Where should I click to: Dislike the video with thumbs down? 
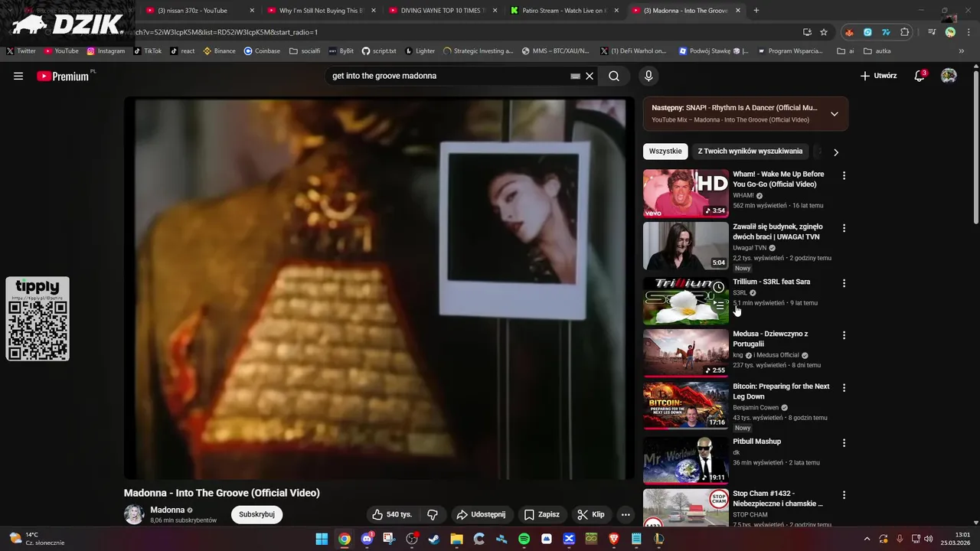tap(433, 514)
